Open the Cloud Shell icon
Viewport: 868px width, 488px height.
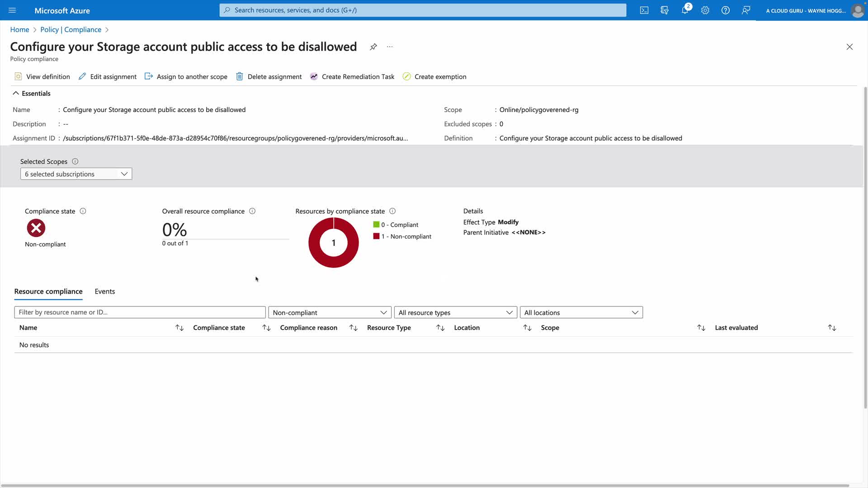pyautogui.click(x=644, y=10)
